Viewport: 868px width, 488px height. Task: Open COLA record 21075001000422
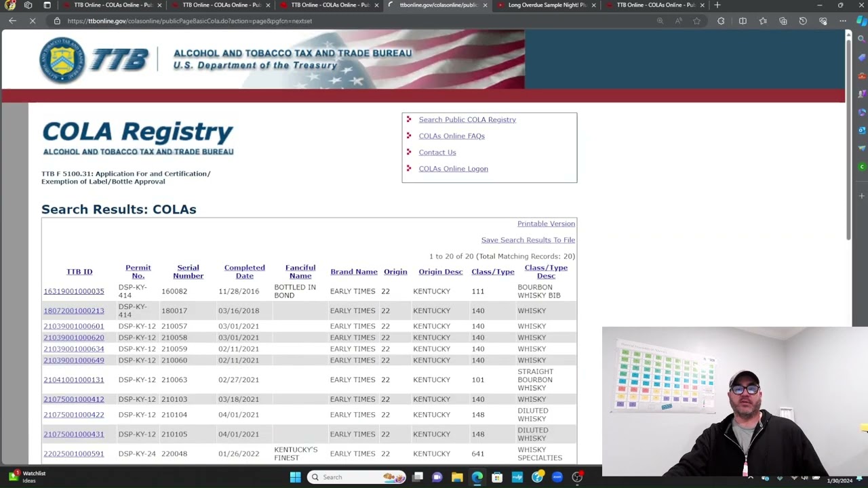point(74,415)
